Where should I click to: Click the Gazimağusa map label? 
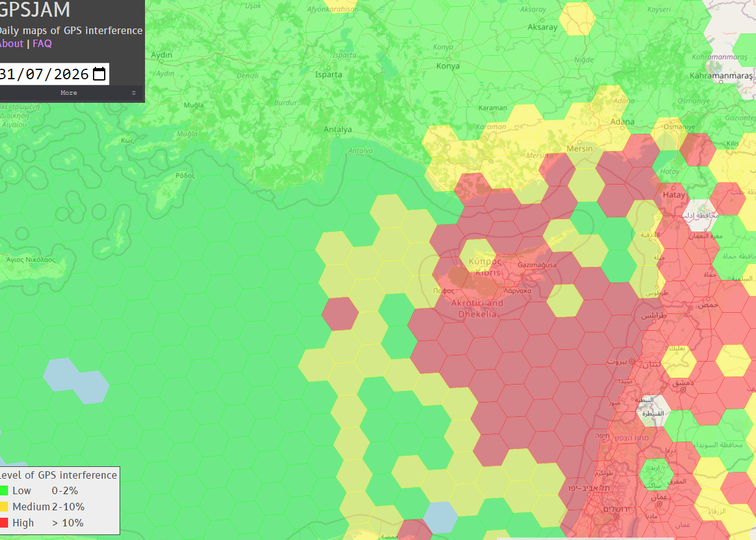tap(537, 265)
